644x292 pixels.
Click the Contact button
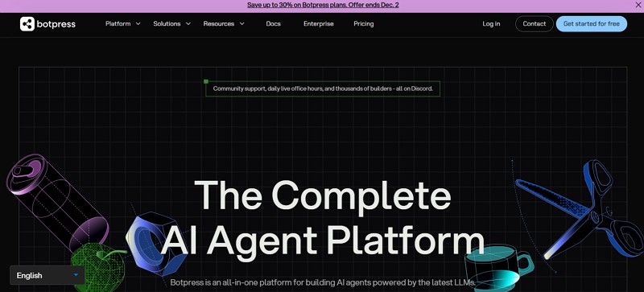point(535,24)
